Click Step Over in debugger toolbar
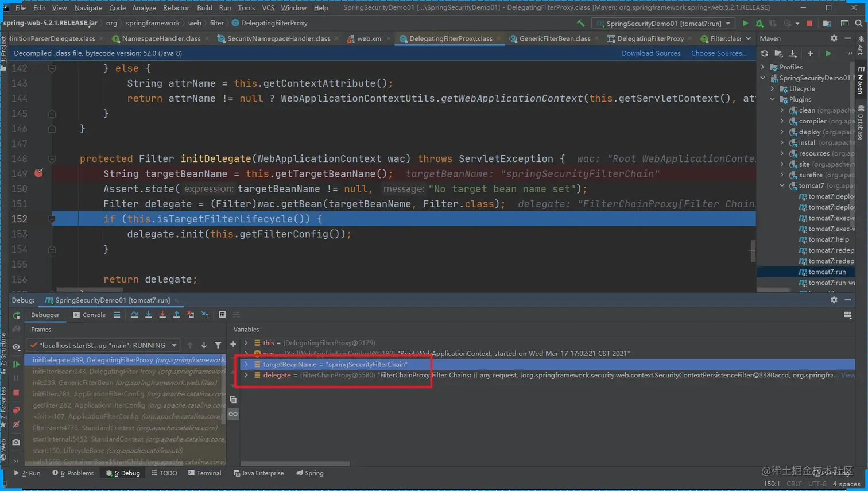Screen dimensions: 868x491 coord(134,315)
